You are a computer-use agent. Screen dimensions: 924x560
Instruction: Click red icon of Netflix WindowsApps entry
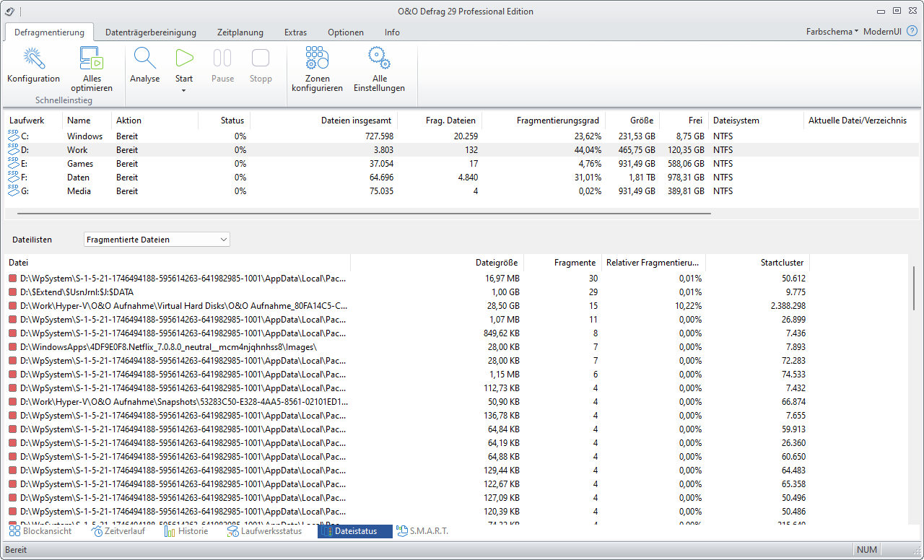tap(13, 347)
